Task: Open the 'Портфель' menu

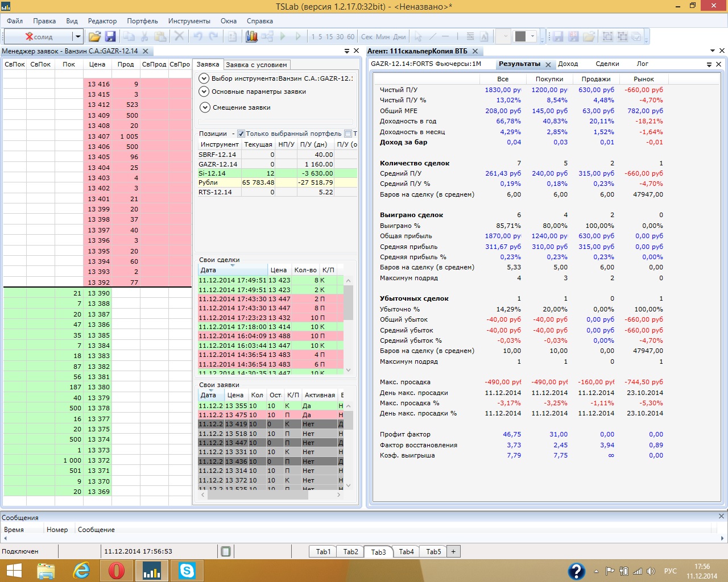Action: click(x=142, y=21)
